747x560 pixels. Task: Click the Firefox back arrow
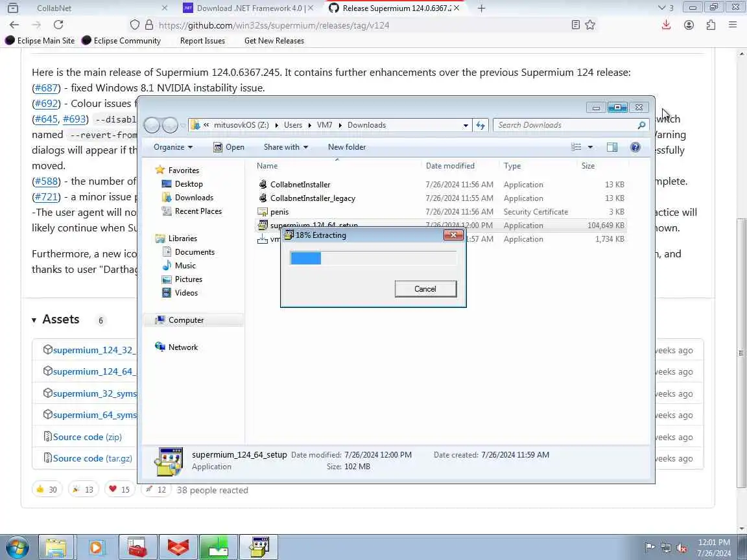click(14, 25)
